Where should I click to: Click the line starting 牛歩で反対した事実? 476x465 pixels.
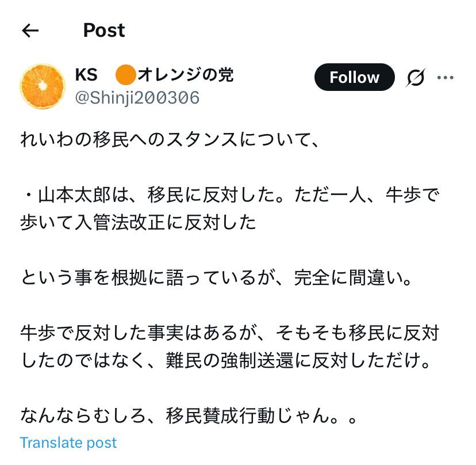tap(230, 333)
